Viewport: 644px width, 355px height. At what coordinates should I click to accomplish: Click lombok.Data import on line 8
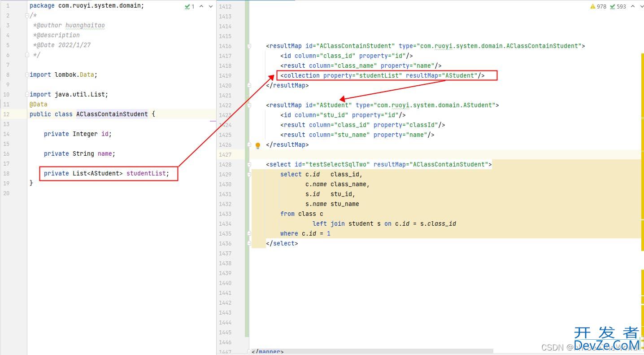63,75
